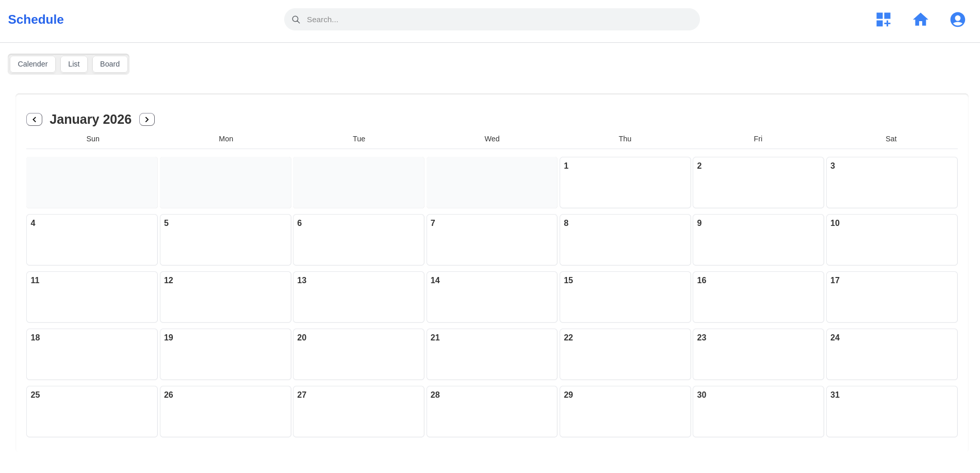Viewport: 980px width, 473px height.
Task: Click the January 9 date box
Action: pyautogui.click(x=758, y=240)
